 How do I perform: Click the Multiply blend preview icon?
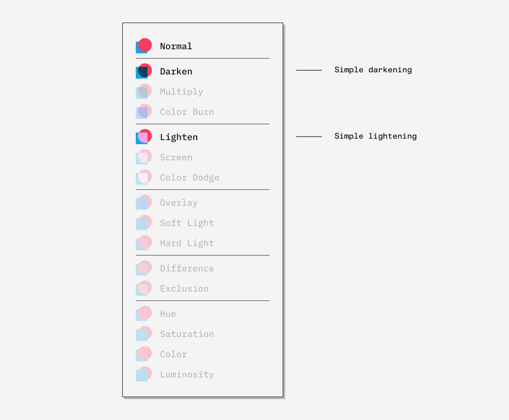click(x=143, y=92)
